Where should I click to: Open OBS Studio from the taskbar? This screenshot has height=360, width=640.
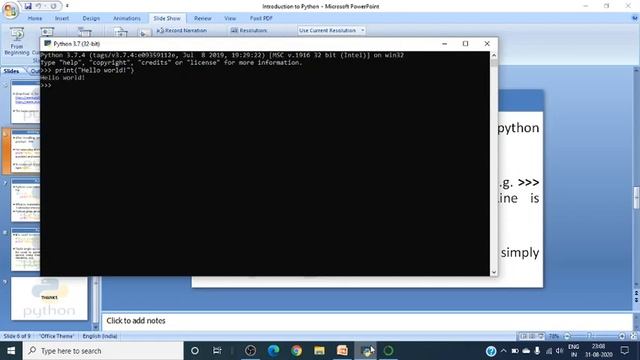click(x=250, y=351)
